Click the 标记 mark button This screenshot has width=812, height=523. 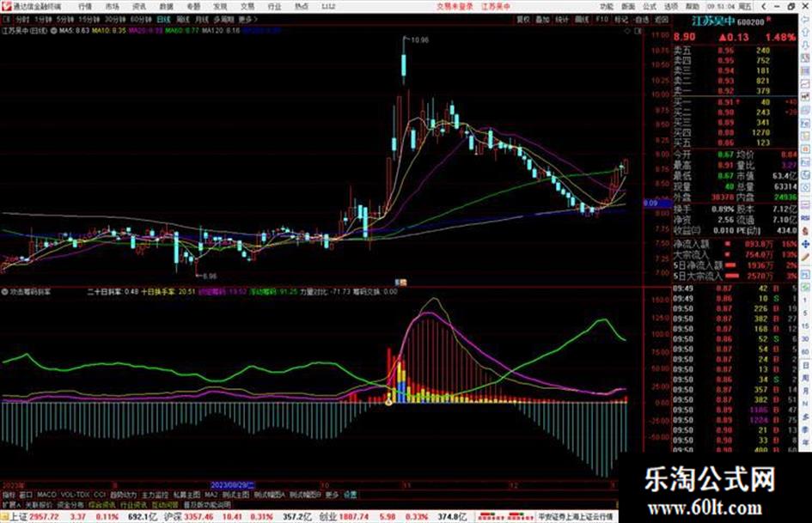621,19
